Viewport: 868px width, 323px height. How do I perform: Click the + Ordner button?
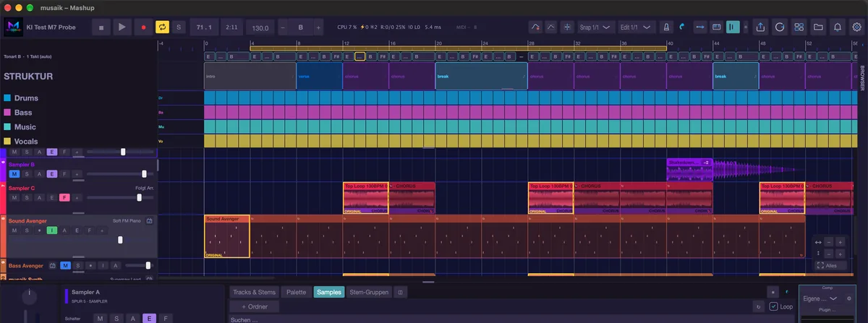pos(254,306)
